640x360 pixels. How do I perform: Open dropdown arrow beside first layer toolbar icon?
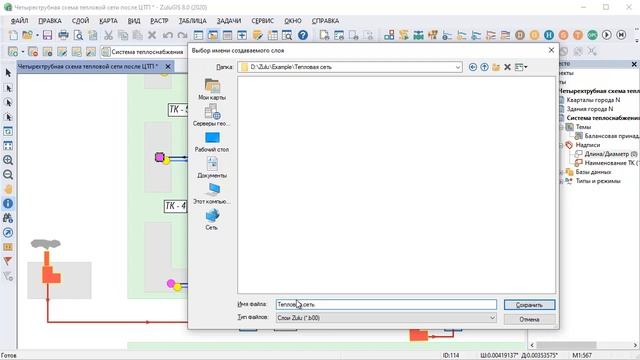(x=22, y=52)
